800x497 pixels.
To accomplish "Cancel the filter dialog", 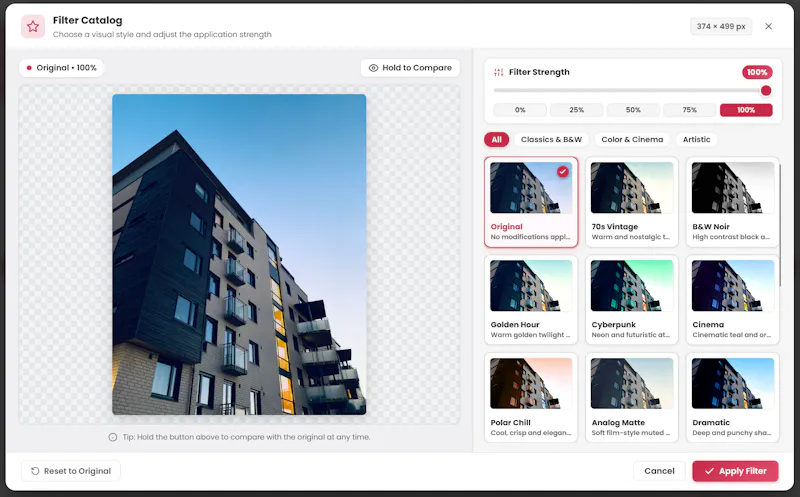I will click(659, 471).
